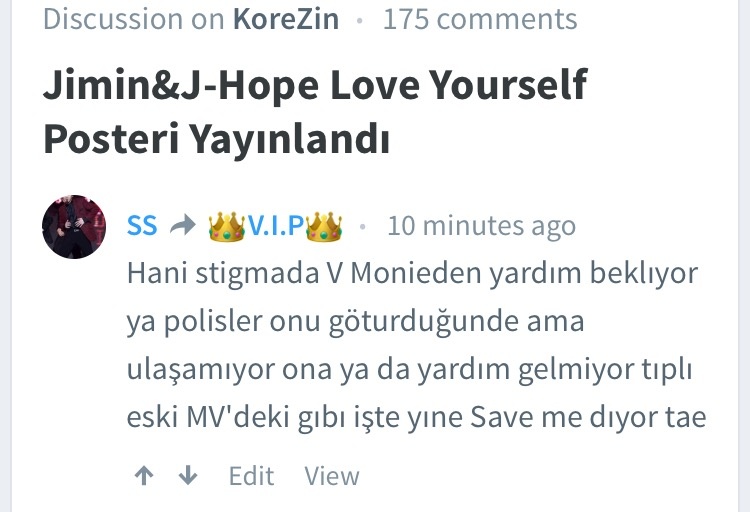This screenshot has width=750, height=512.
Task: Open SS's round profile avatar
Action: (x=74, y=227)
